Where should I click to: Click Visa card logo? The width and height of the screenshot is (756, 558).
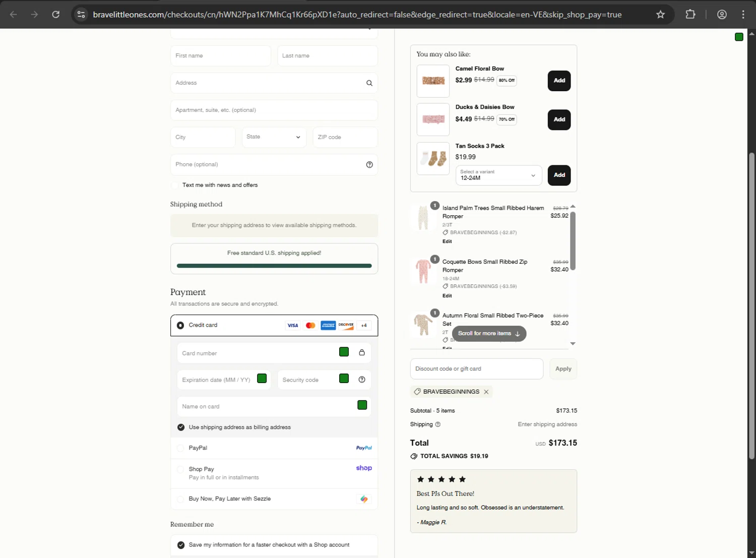click(x=293, y=326)
